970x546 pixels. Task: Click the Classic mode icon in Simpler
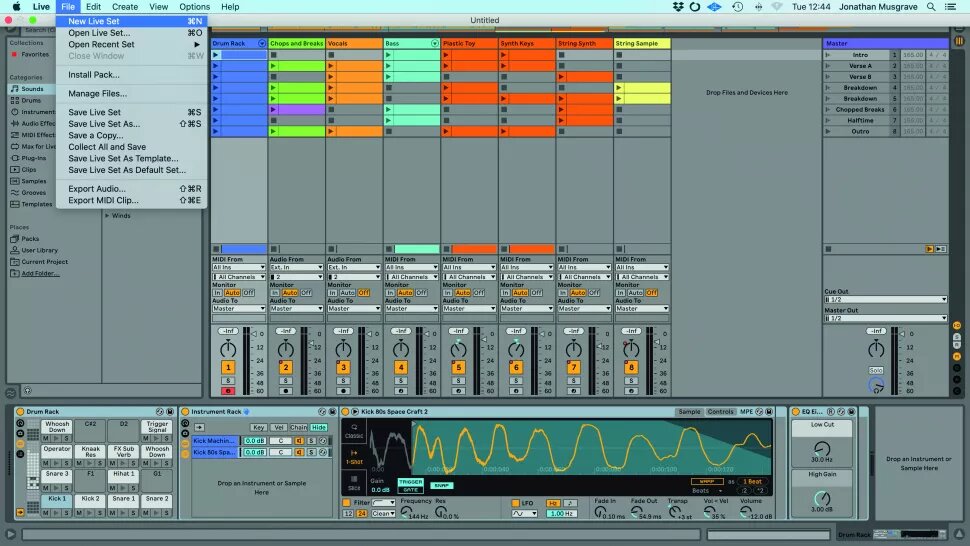[354, 431]
